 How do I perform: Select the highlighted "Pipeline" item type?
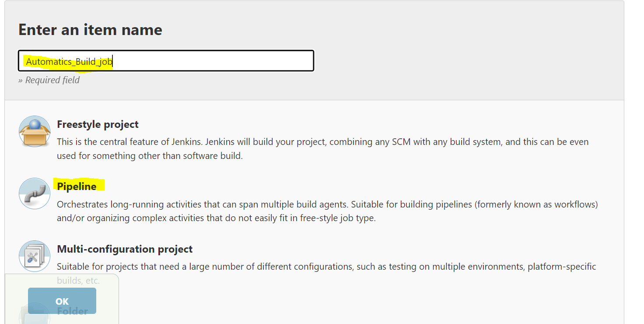[77, 187]
